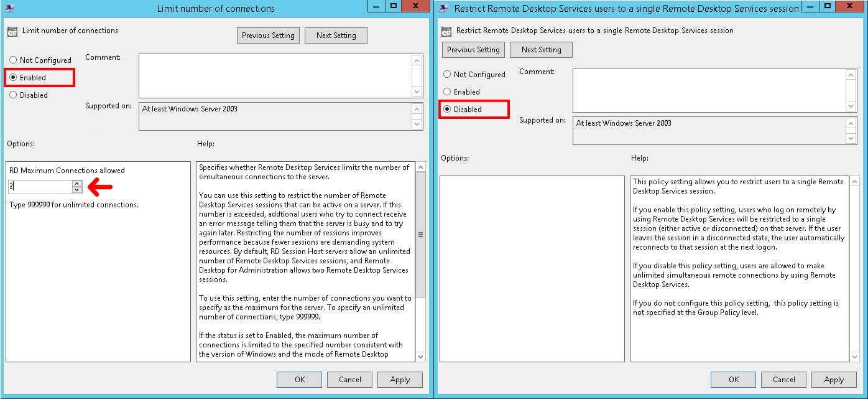Click policy icon beside Limit number of connections
The width and height of the screenshot is (868, 399).
pos(12,31)
